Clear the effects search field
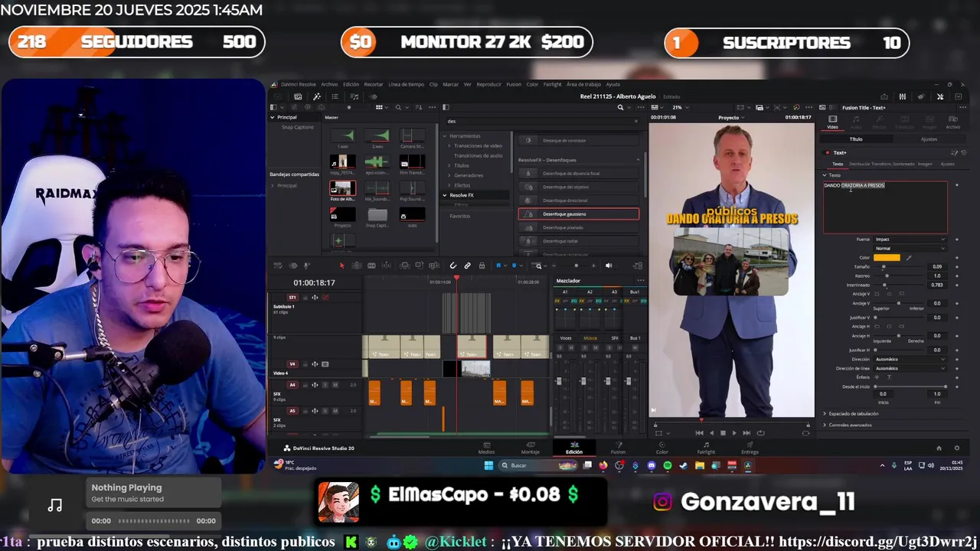 (635, 121)
